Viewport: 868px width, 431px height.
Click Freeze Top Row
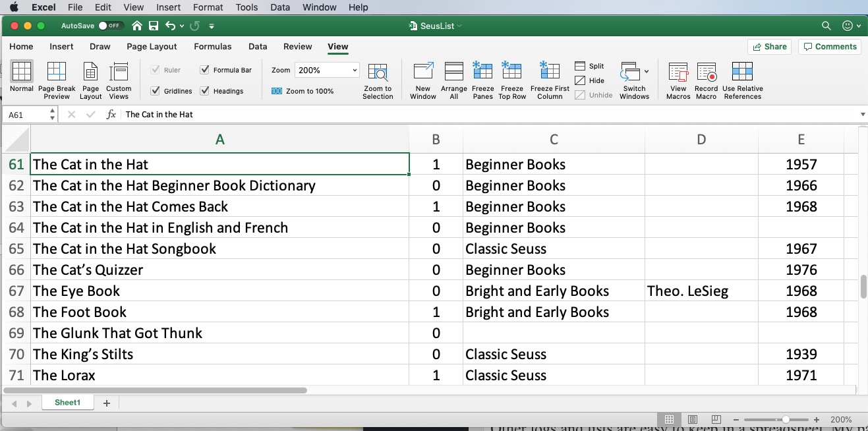click(512, 80)
